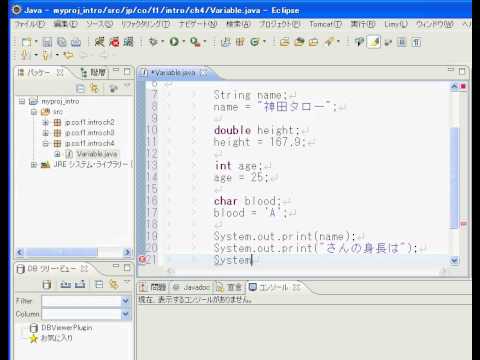This screenshot has height=360, width=480.
Task: Select the Variable.java editor tab
Action: coord(175,73)
